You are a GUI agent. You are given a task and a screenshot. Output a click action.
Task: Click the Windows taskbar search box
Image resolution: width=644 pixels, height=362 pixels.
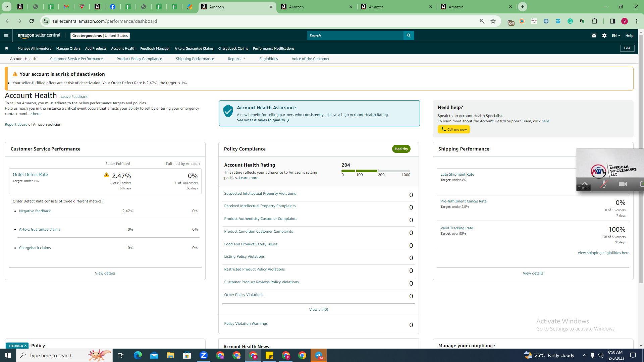click(64, 355)
